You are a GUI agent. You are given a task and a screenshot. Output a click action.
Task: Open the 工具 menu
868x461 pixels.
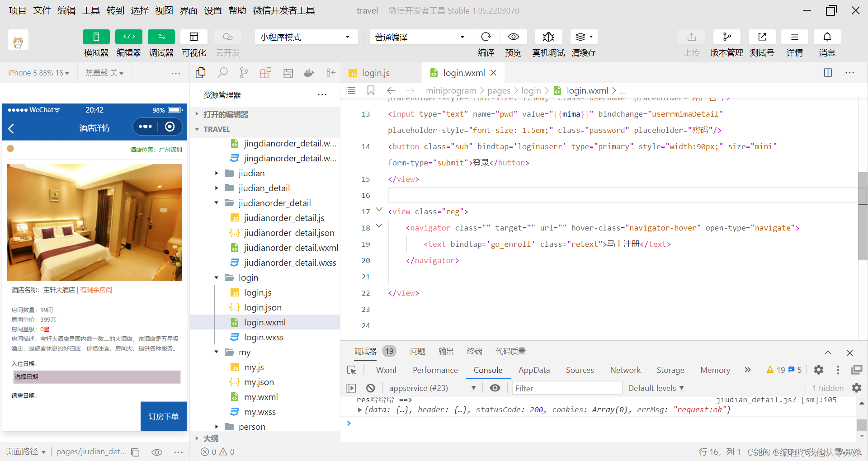[91, 10]
